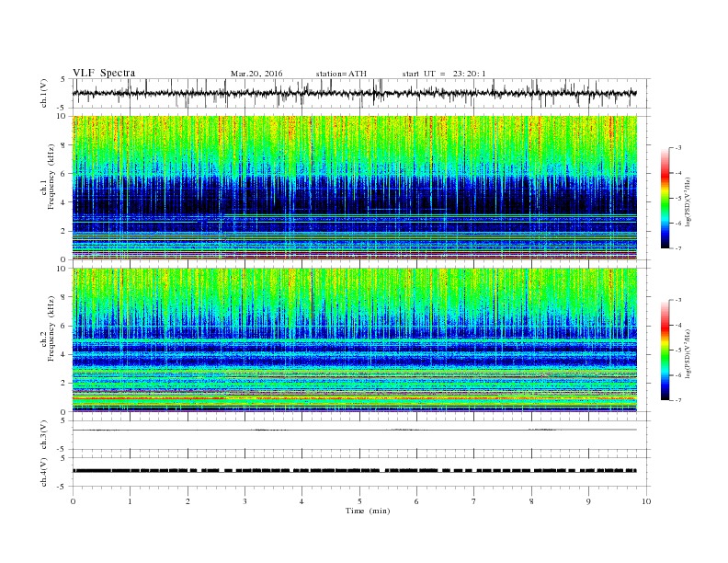Click the '9' tick on the time axis
Image resolution: width=728 pixels, height=563 pixels.
(588, 501)
